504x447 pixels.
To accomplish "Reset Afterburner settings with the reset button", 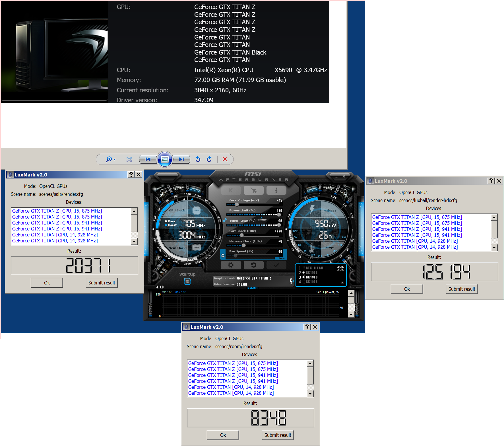I will [x=253, y=265].
